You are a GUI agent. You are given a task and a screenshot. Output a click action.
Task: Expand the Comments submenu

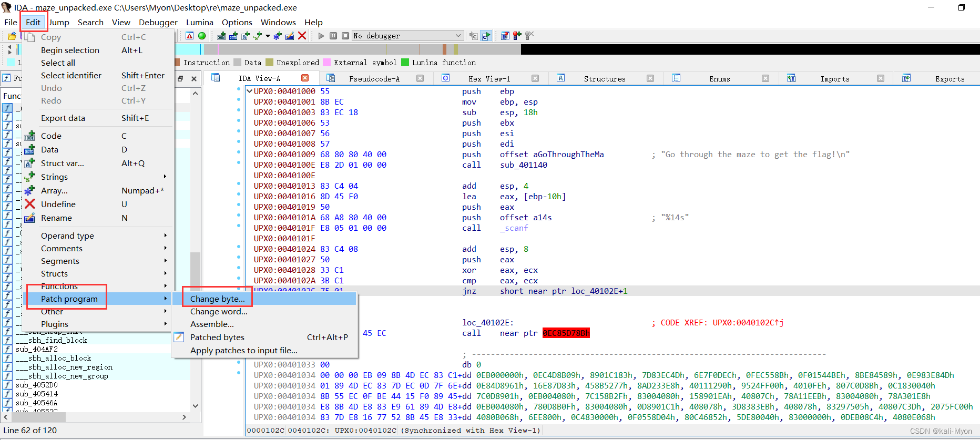[99, 248]
